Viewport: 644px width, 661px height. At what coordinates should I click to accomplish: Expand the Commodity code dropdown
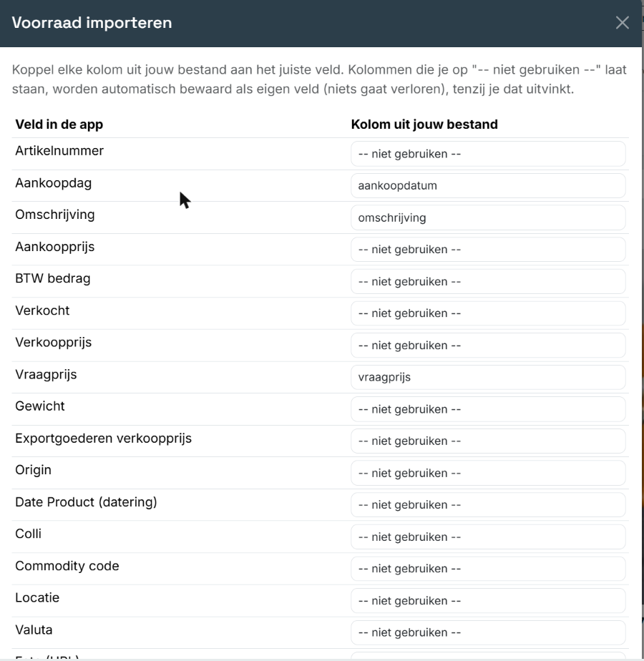pos(488,569)
